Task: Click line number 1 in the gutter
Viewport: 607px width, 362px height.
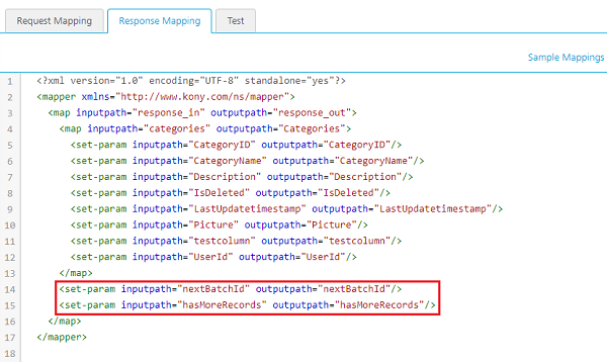Action: (x=10, y=82)
